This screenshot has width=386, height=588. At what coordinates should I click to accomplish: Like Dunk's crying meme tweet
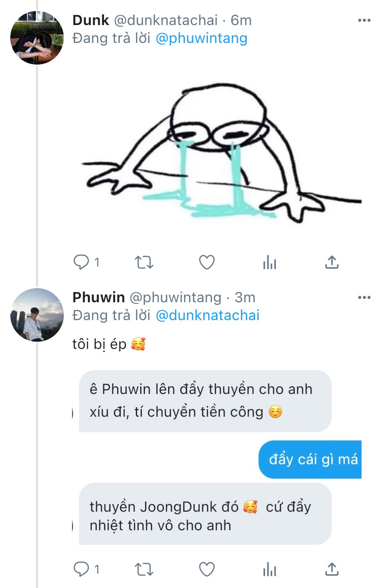(x=207, y=263)
